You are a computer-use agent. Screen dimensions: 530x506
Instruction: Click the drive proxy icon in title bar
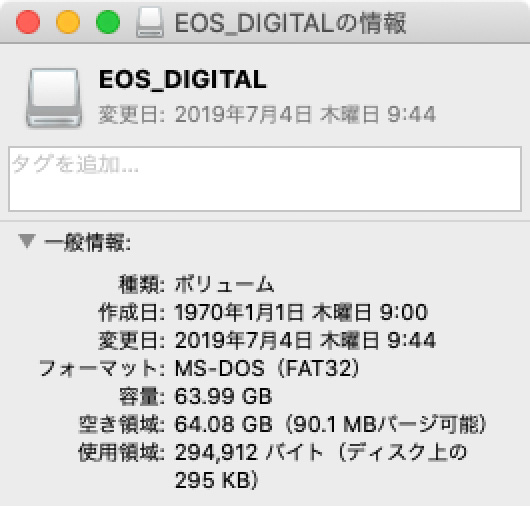(150, 22)
